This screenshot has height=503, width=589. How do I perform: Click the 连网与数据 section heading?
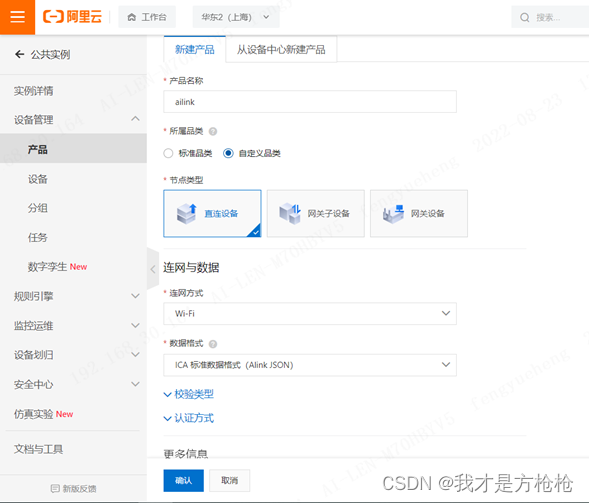point(191,267)
